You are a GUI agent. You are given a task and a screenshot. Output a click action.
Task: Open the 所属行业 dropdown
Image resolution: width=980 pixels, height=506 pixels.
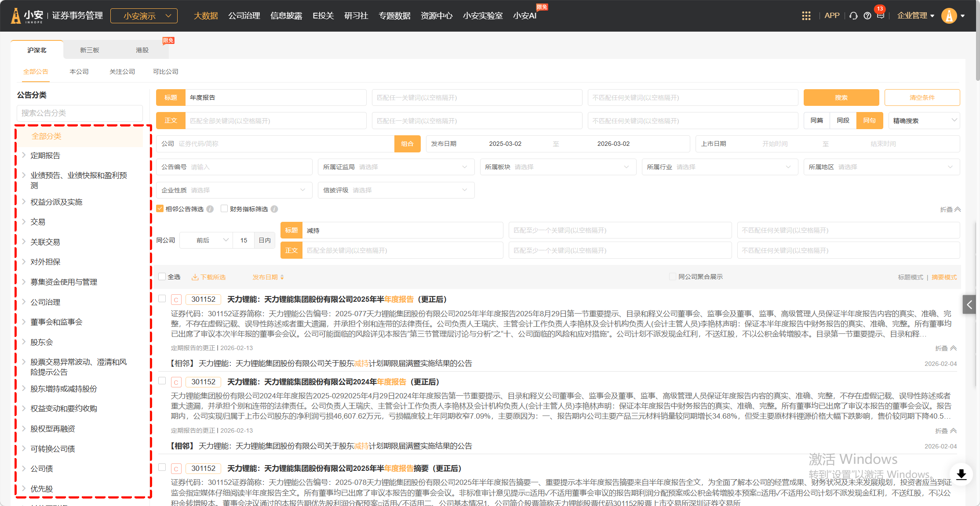[719, 167]
